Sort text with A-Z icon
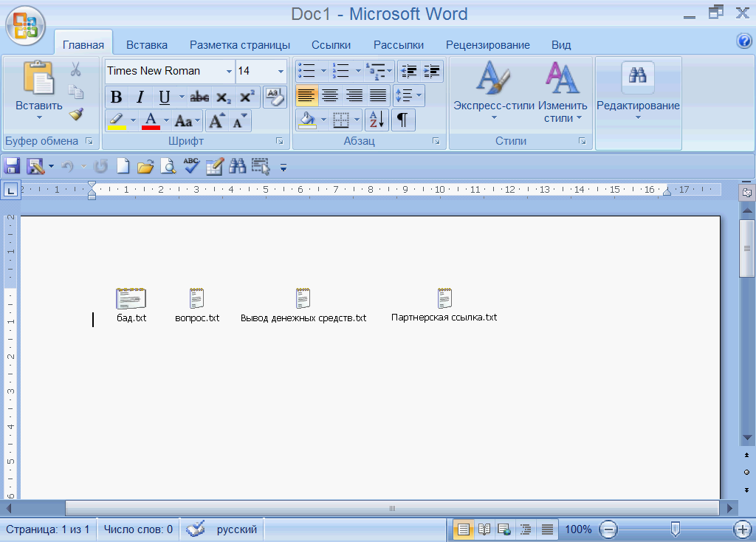Image resolution: width=756 pixels, height=542 pixels. pos(377,120)
